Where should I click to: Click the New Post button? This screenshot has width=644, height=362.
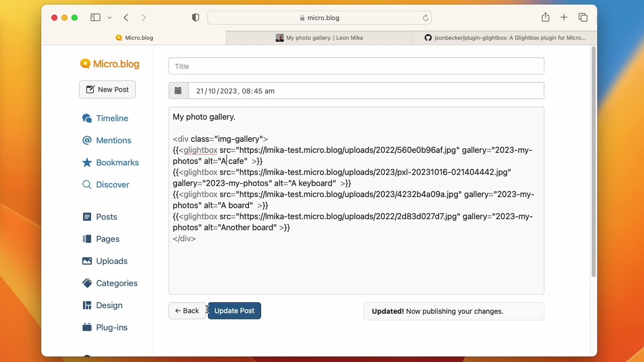(x=107, y=89)
